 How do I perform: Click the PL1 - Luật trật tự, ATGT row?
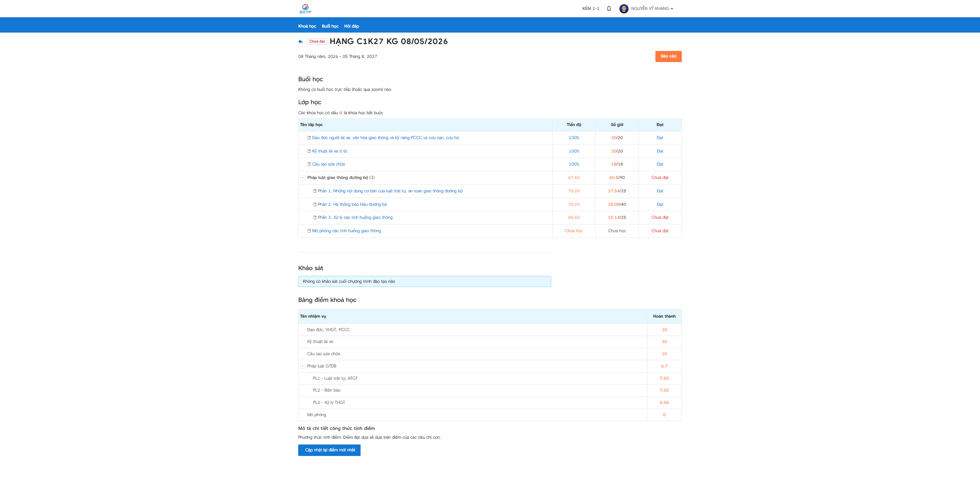click(x=490, y=378)
